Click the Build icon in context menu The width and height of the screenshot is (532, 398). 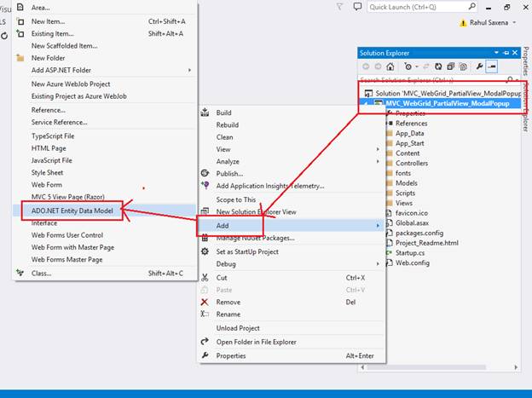[205, 112]
